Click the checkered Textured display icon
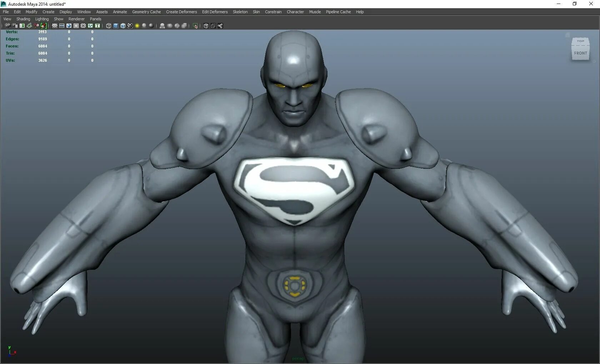The image size is (600, 364). click(130, 26)
